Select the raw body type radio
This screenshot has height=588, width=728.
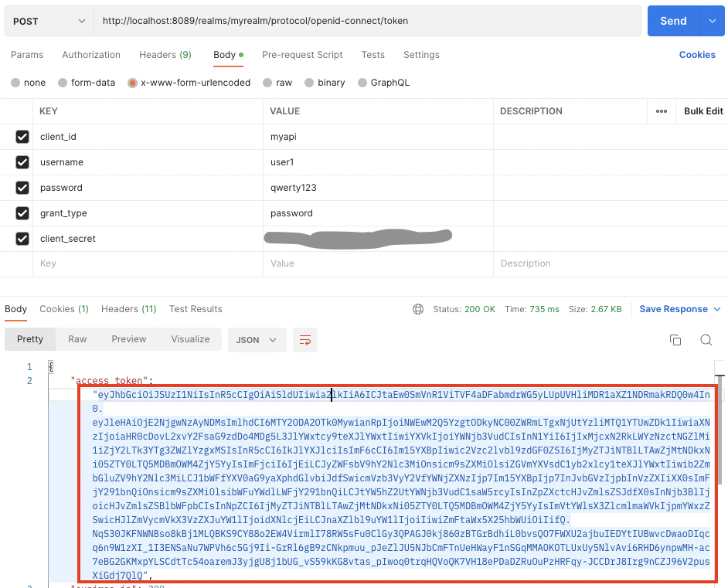pos(267,83)
